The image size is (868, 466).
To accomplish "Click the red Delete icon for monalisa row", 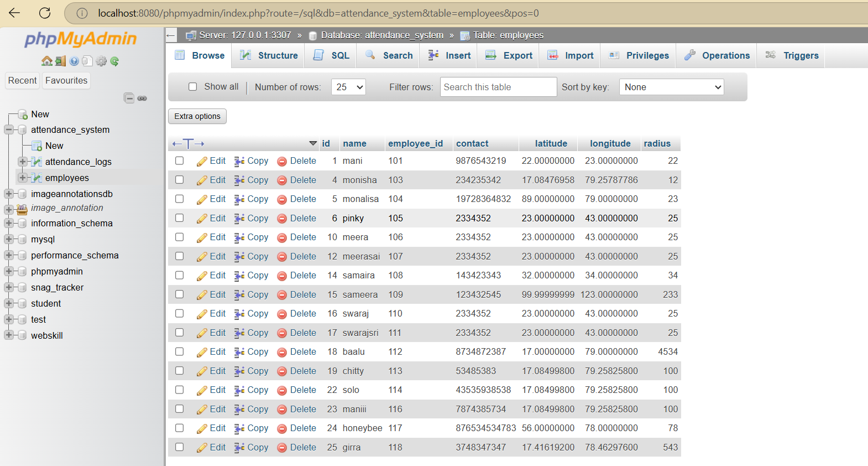I will pyautogui.click(x=282, y=199).
